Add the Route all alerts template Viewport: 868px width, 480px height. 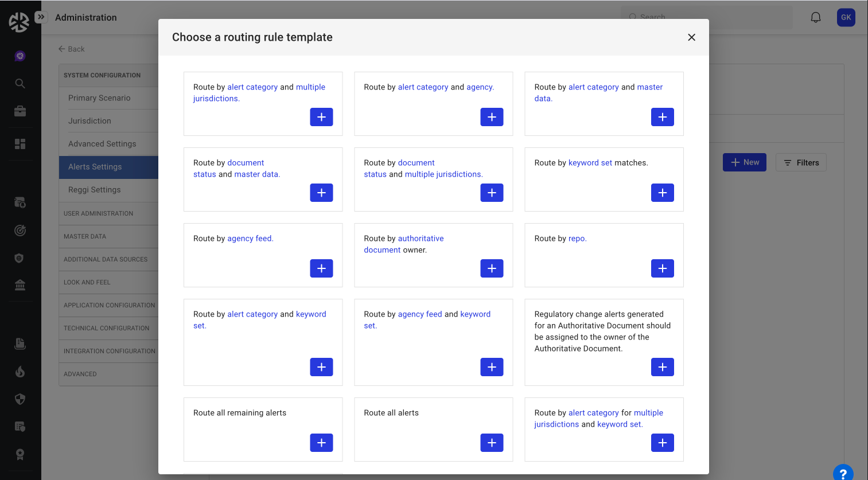pyautogui.click(x=492, y=443)
